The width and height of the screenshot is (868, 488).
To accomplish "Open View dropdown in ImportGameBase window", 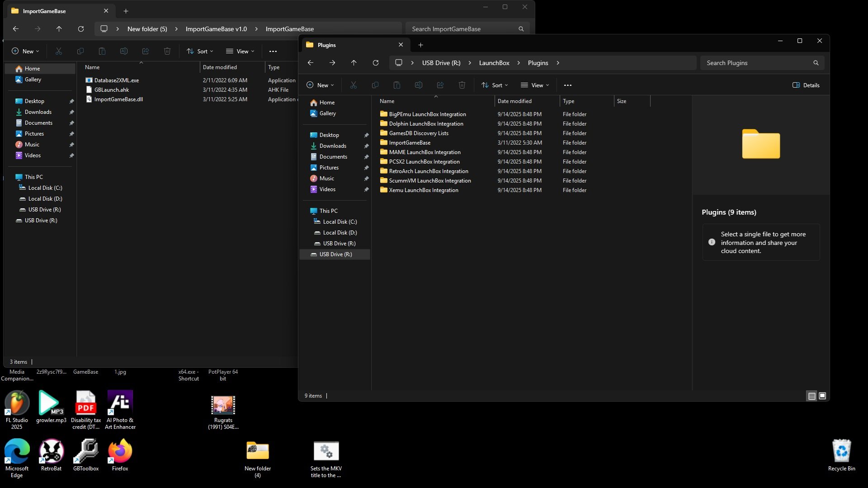I will (240, 51).
